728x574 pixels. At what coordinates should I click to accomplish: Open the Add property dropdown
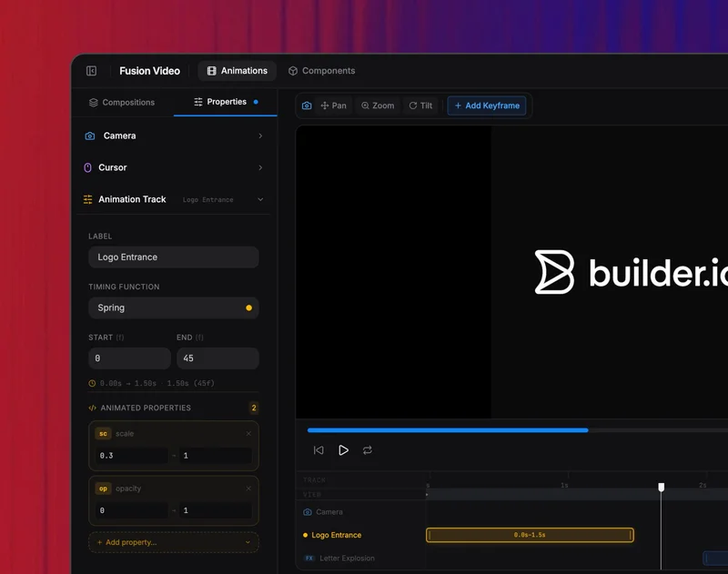point(173,542)
